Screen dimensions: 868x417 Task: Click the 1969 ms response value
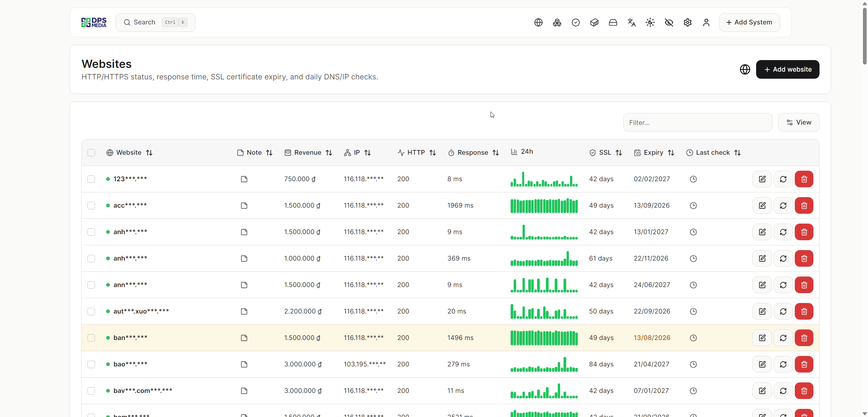pyautogui.click(x=460, y=206)
